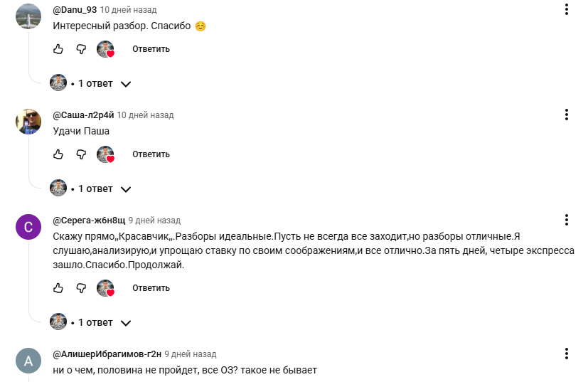Open the @АлишерИбрагимов-г2н username link
588x382 pixels.
106,354
